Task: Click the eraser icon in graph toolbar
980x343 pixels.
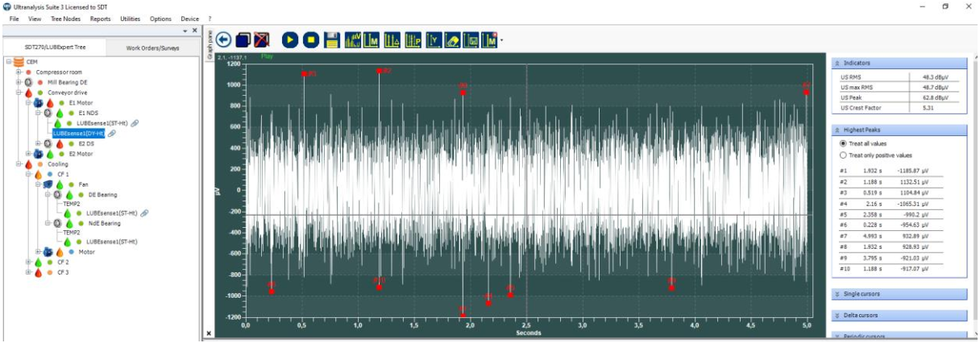Action: coord(452,39)
